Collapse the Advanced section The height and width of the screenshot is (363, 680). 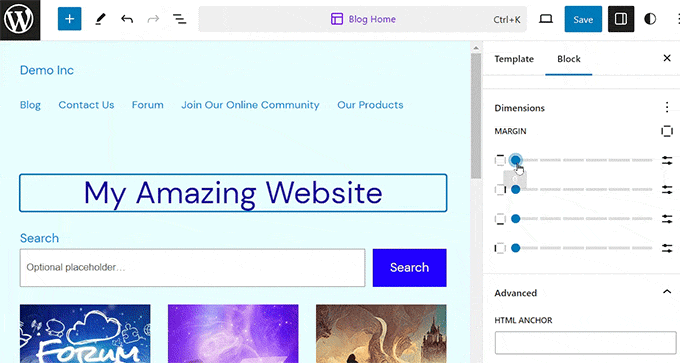coord(667,293)
